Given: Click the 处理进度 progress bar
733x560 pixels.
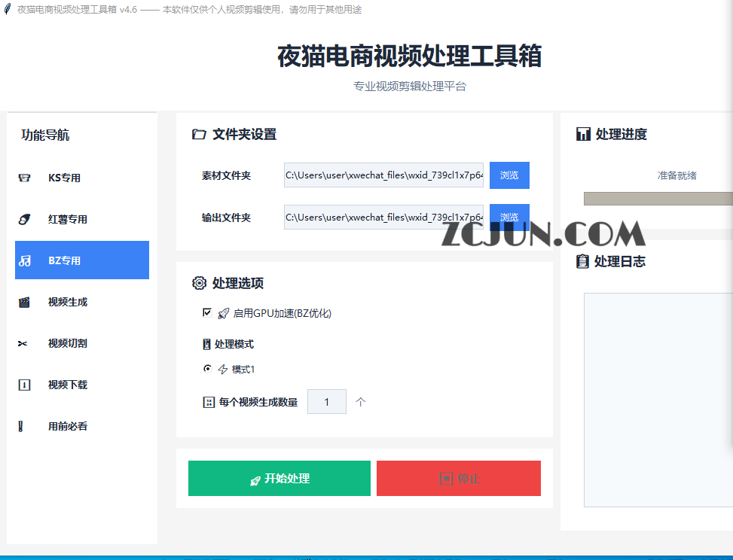Looking at the screenshot, I should [x=658, y=199].
